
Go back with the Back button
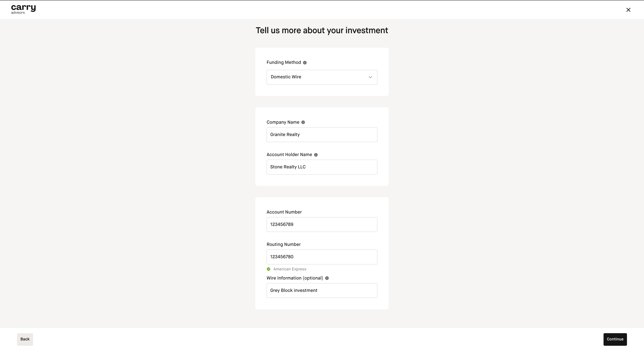tap(25, 339)
